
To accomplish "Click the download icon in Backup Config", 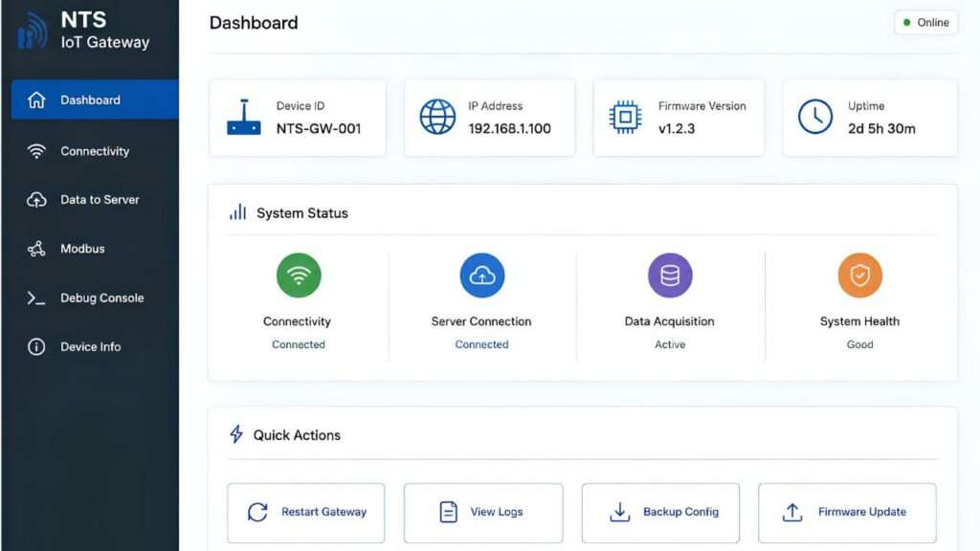I will [619, 513].
